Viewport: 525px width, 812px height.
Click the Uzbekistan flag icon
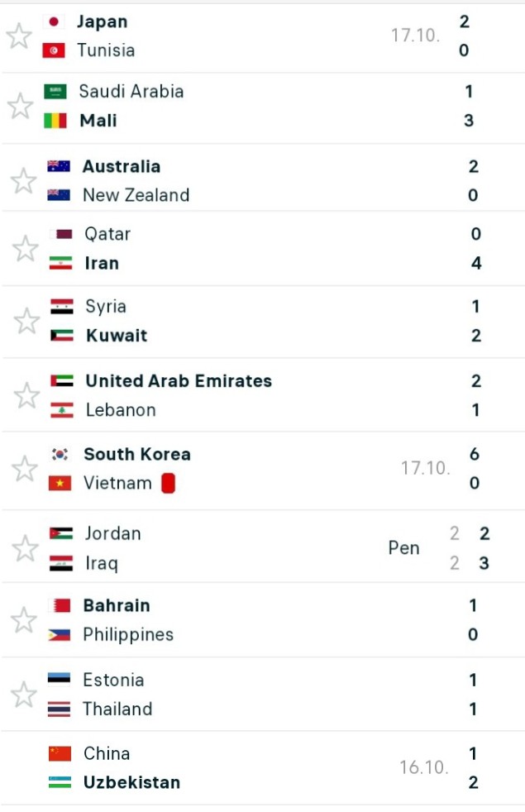pyautogui.click(x=60, y=782)
